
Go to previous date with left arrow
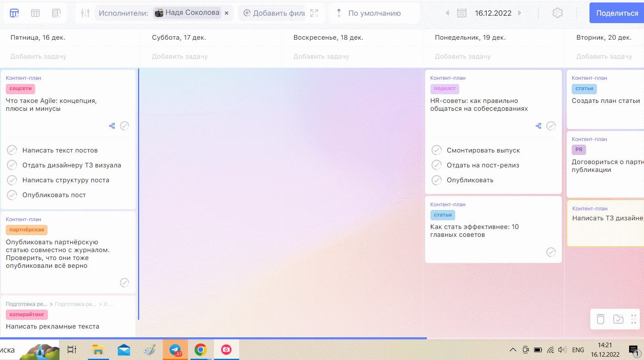(447, 13)
